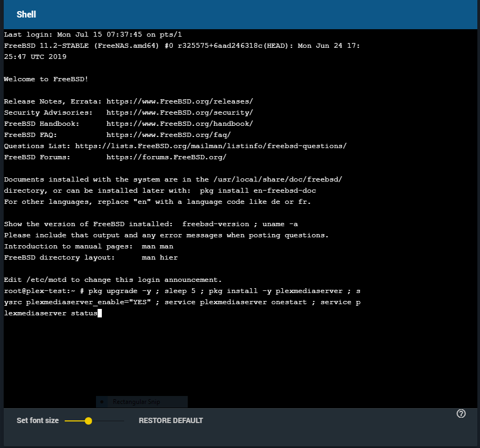Screen dimensions: 480x448
Task: Click 'man man' manual pages text
Action: click(158, 246)
